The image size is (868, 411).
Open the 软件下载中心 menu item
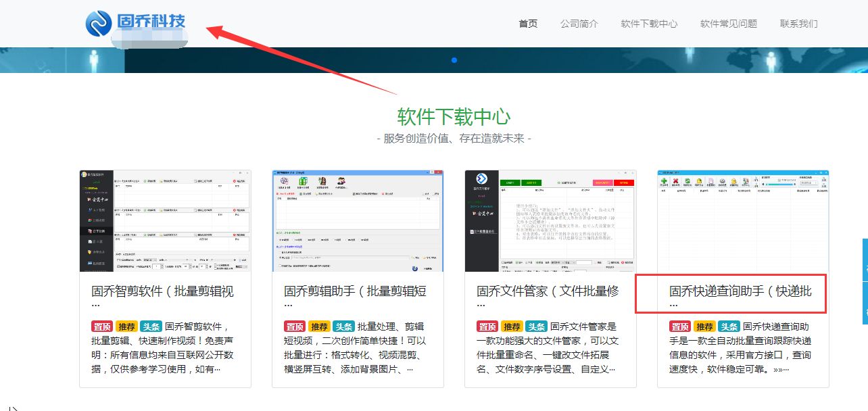648,24
